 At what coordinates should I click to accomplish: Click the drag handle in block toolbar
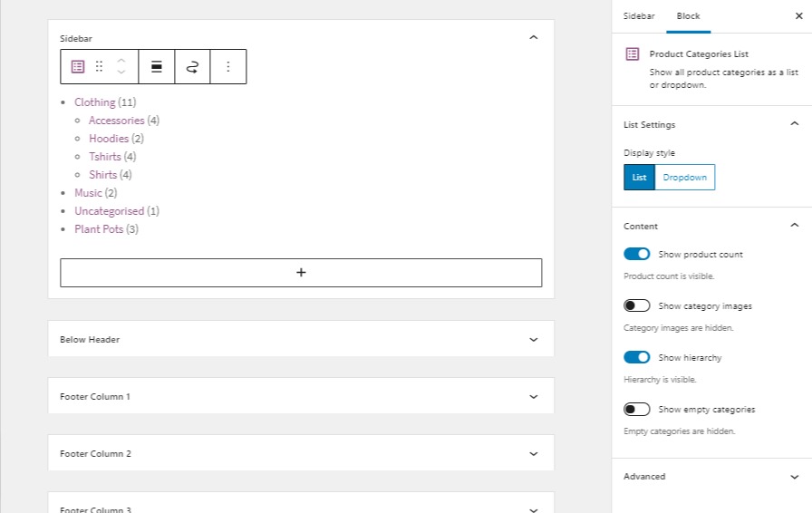coord(99,67)
